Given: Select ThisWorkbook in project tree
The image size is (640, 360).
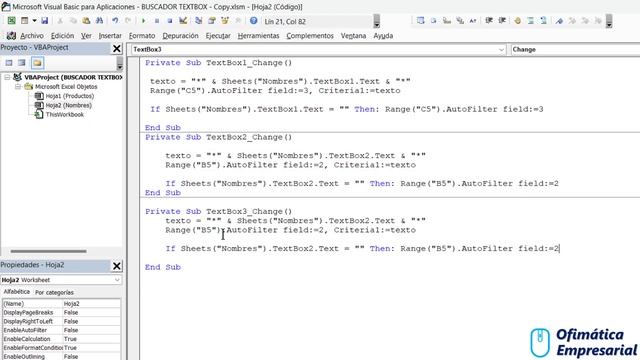Looking at the screenshot, I should 64,115.
